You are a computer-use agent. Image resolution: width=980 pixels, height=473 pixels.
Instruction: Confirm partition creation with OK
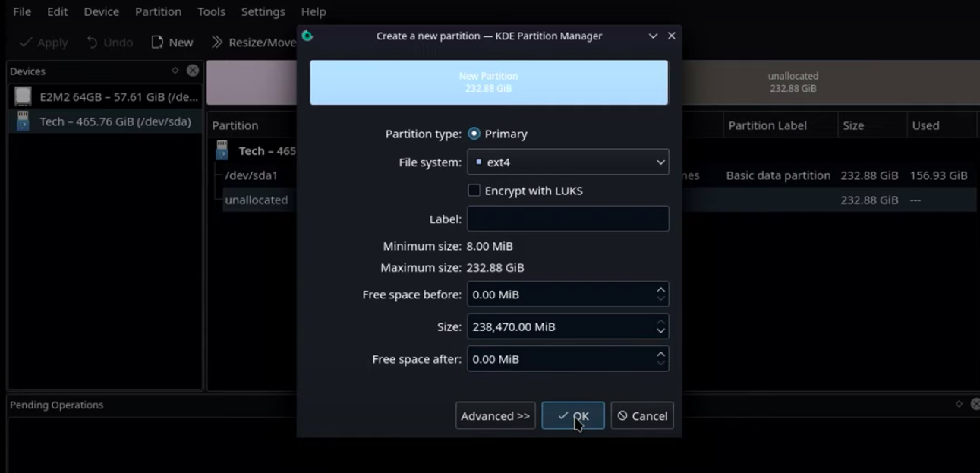pyautogui.click(x=572, y=415)
